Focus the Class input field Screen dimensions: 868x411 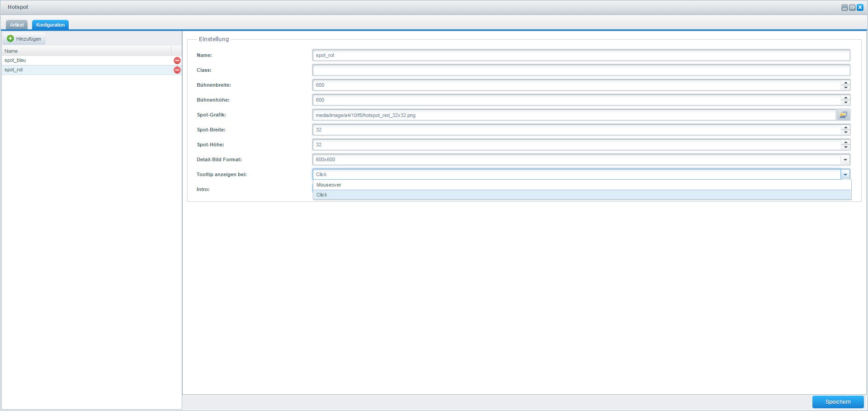click(581, 70)
